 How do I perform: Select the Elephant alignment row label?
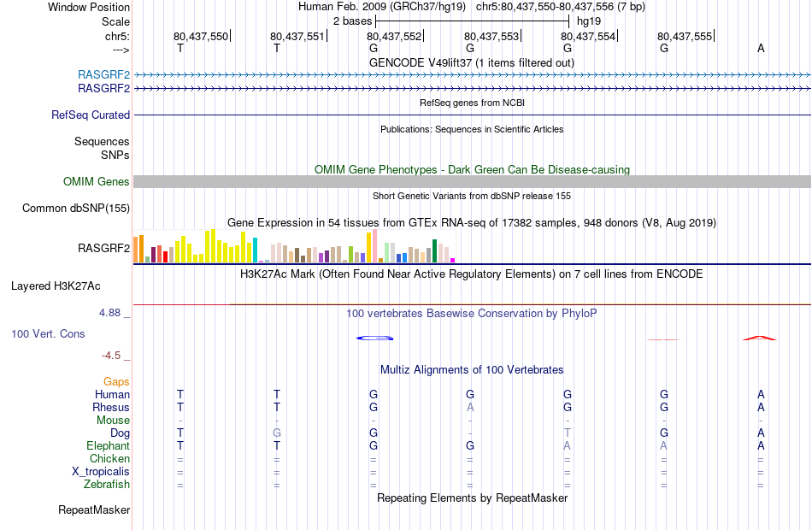pyautogui.click(x=109, y=445)
